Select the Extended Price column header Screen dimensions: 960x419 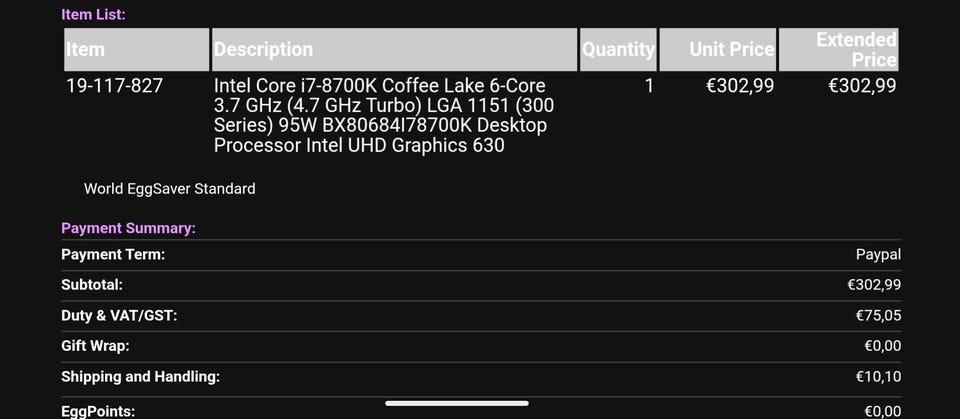[856, 49]
